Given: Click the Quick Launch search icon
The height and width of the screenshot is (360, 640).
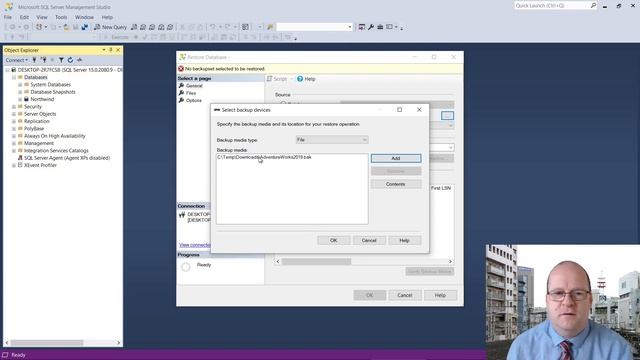Looking at the screenshot, I should point(593,5).
